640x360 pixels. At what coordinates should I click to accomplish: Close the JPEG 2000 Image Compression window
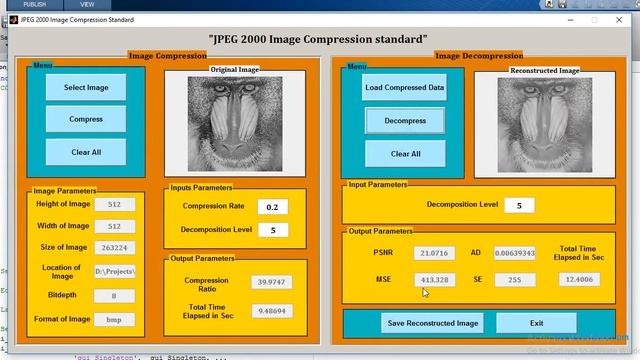619,20
